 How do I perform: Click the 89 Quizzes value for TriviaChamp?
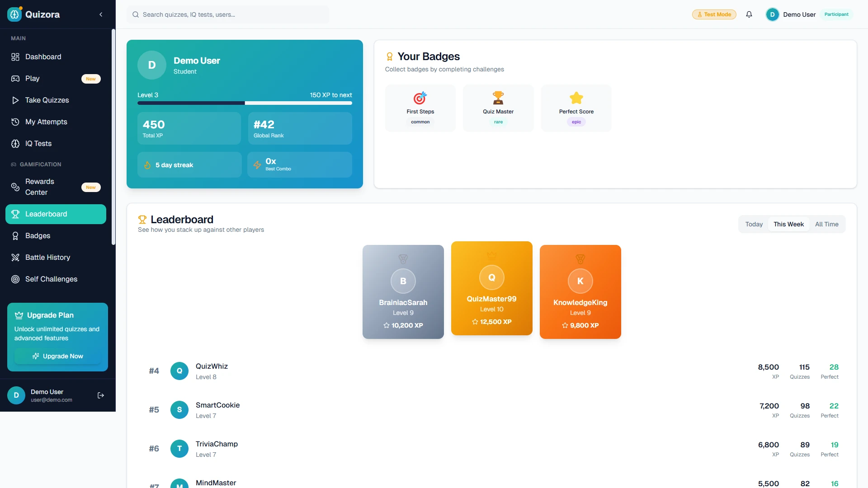click(805, 445)
